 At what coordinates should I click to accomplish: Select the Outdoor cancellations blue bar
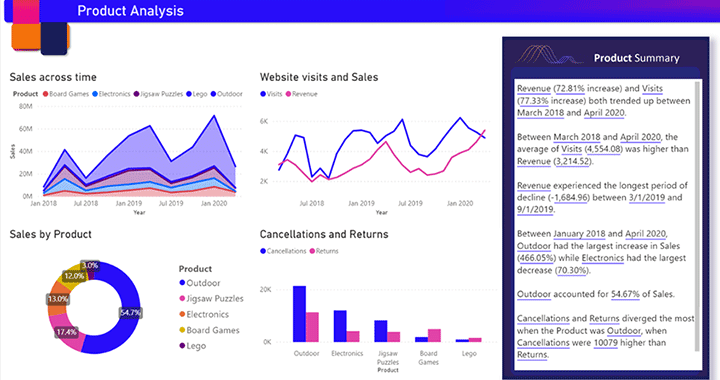click(x=299, y=314)
